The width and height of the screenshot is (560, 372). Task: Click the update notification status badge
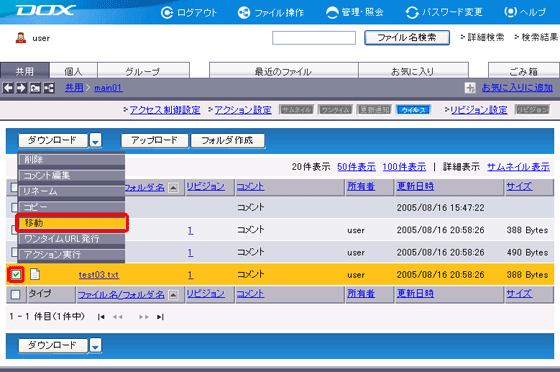375,110
